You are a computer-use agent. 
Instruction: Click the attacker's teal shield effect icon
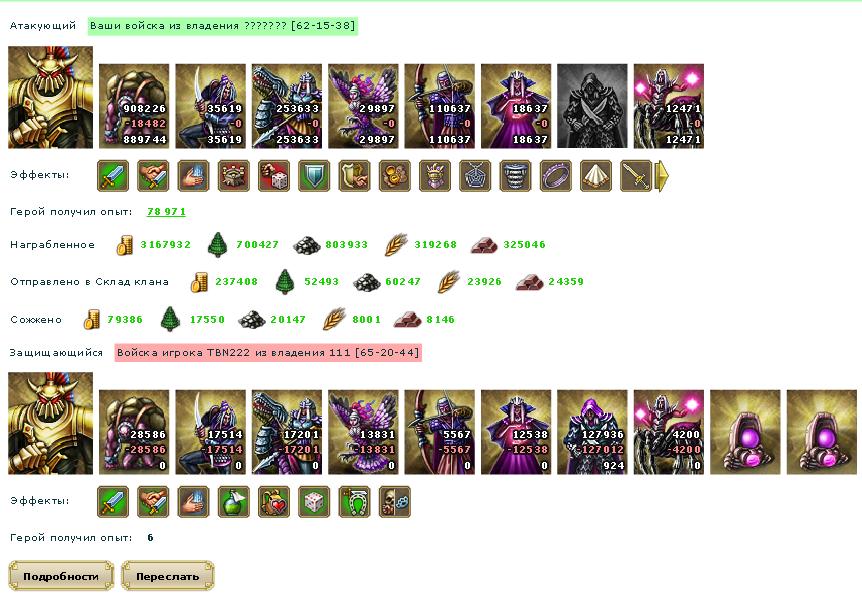click(314, 176)
